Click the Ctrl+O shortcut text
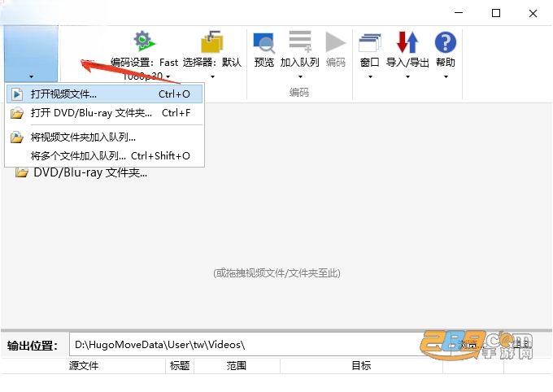 coord(174,94)
